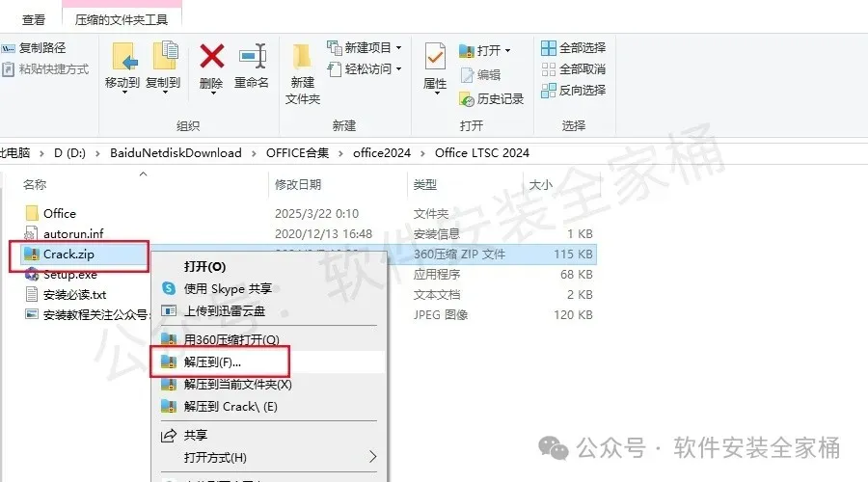Viewport: 868px width, 482px height.
Task: Click office2024 in the breadcrumb path
Action: pos(381,153)
